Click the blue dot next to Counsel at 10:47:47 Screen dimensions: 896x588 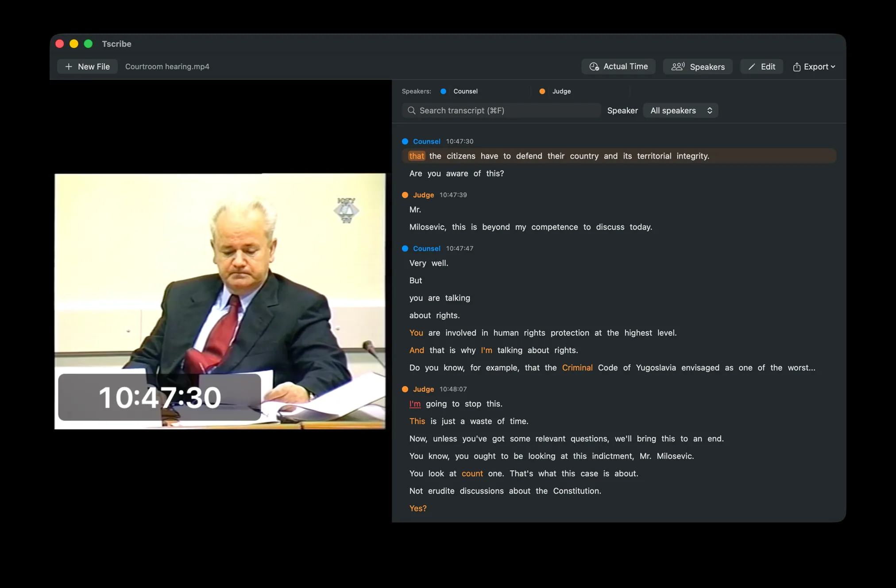coord(405,248)
